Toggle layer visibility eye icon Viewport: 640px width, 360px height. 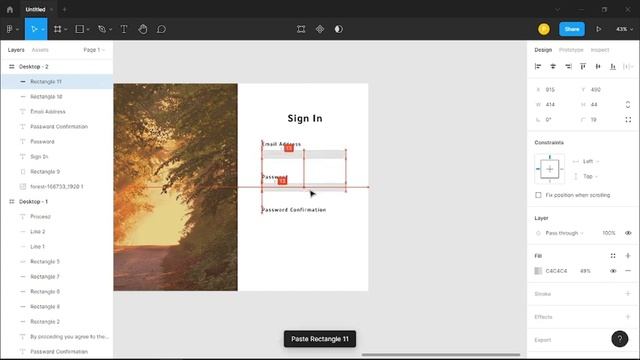(628, 233)
